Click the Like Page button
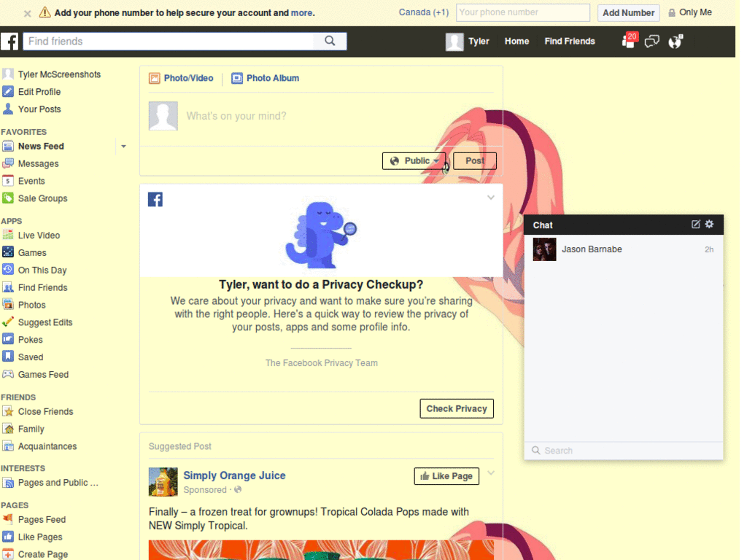 tap(446, 476)
